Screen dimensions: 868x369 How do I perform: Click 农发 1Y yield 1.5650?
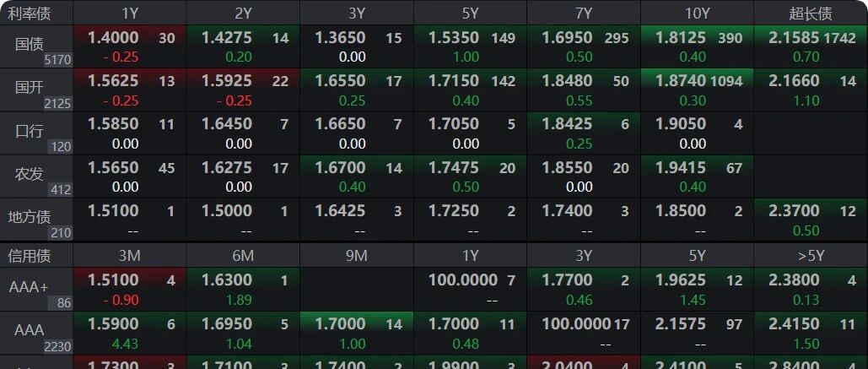[x=114, y=167]
